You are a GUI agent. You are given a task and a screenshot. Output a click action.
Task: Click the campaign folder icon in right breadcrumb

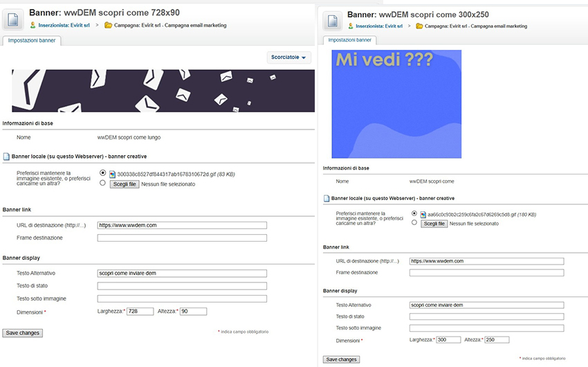tap(419, 26)
